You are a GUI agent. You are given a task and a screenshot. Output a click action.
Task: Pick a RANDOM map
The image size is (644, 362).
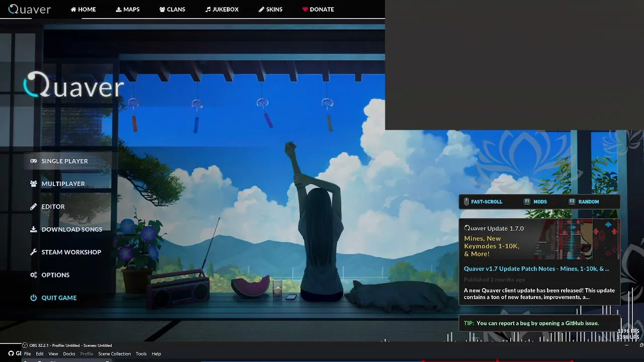coord(589,202)
